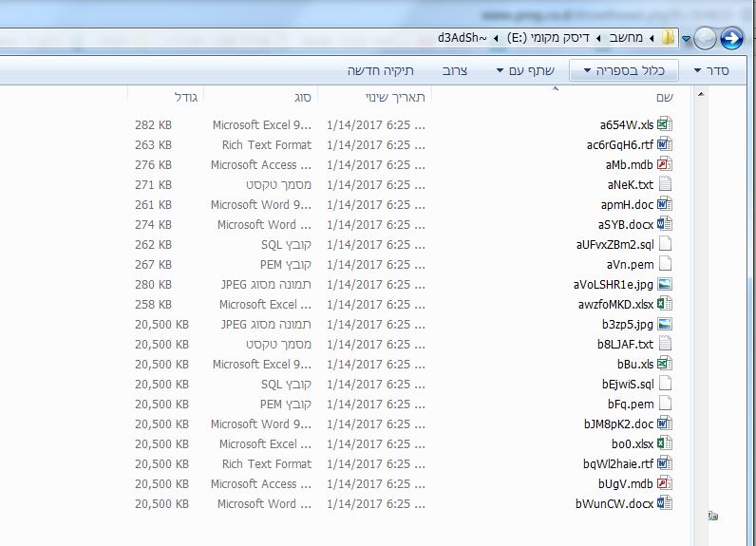Viewport: 756px width, 546px height.
Task: Open the שתף עם (Share with) dropdown
Action: pos(525,71)
